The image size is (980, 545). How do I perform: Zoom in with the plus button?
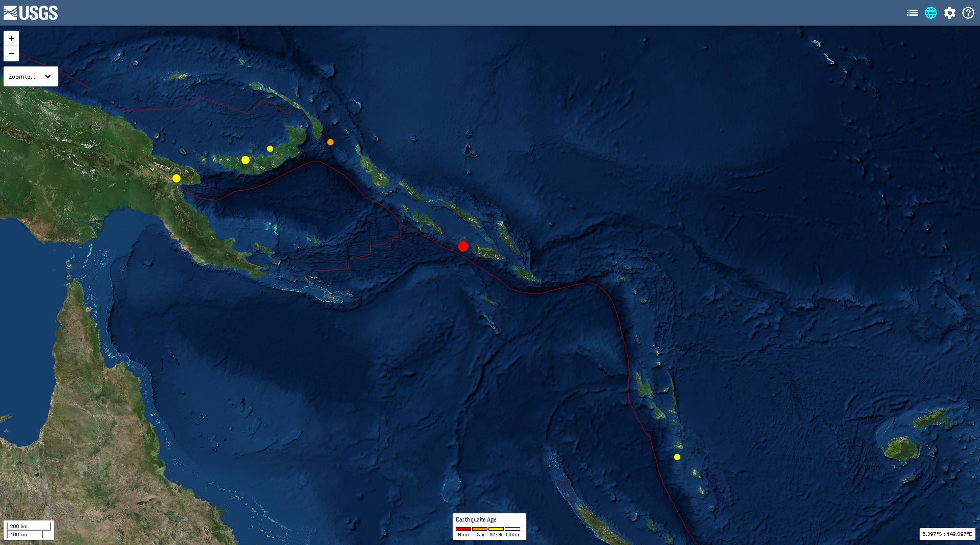[11, 38]
